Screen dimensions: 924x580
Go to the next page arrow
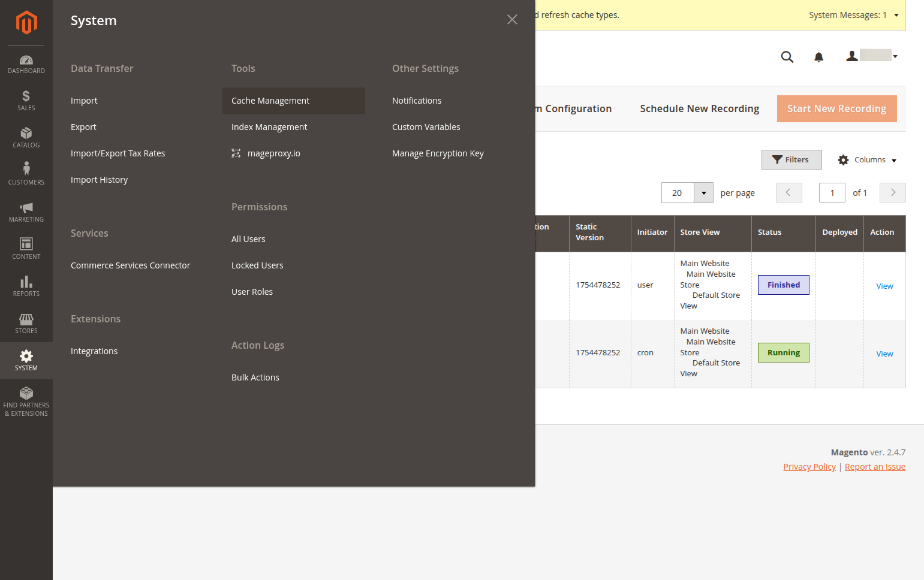[x=893, y=193]
